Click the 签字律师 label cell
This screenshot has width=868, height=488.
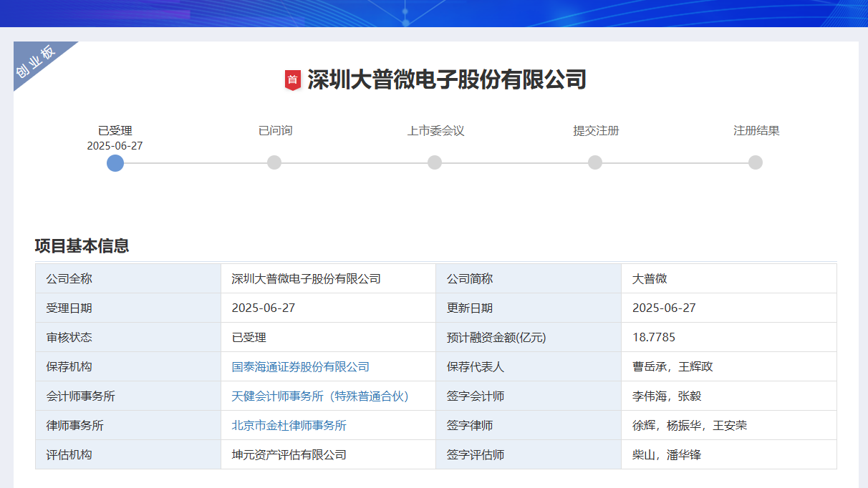click(x=529, y=425)
